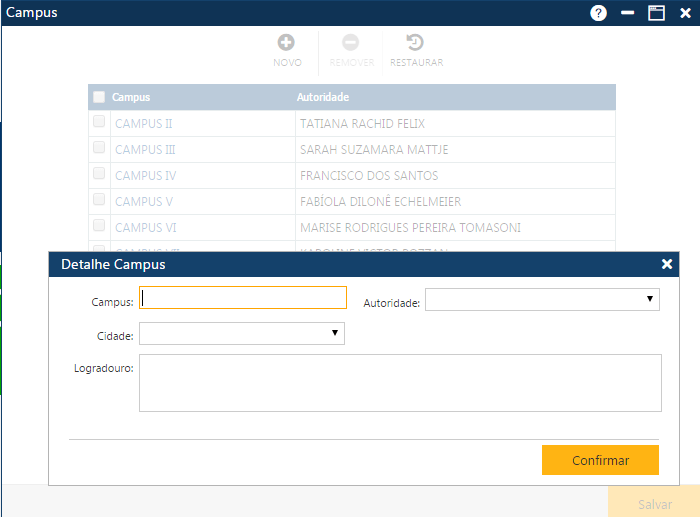
Task: Close the Campus window
Action: 685,13
